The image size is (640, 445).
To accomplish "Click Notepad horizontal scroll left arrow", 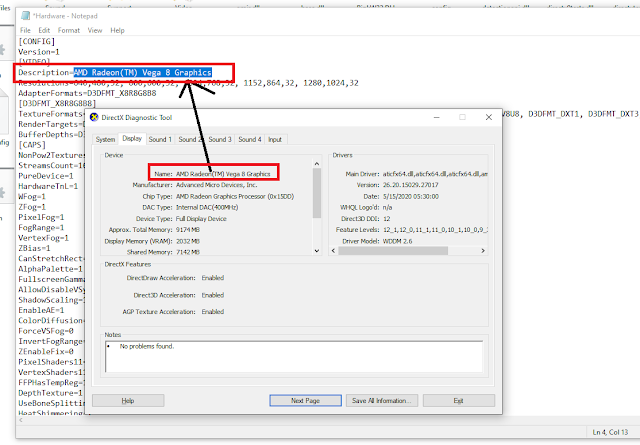I will [x=21, y=420].
